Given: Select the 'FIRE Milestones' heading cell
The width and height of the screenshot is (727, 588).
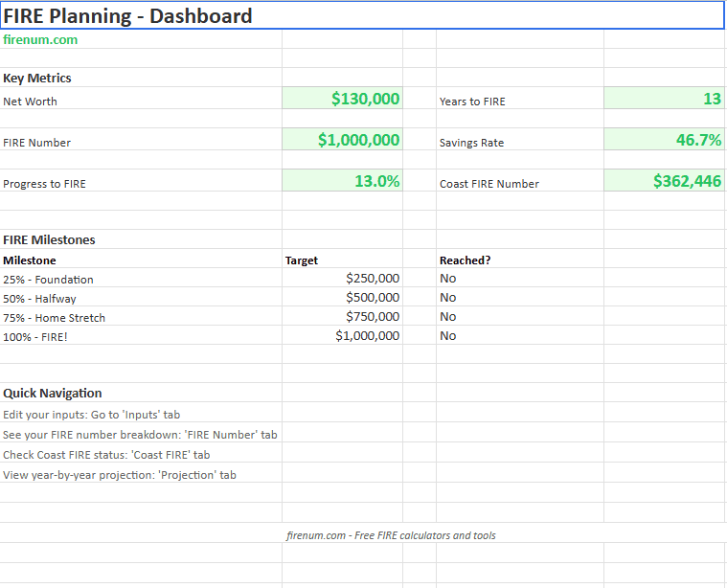Looking at the screenshot, I should (50, 240).
